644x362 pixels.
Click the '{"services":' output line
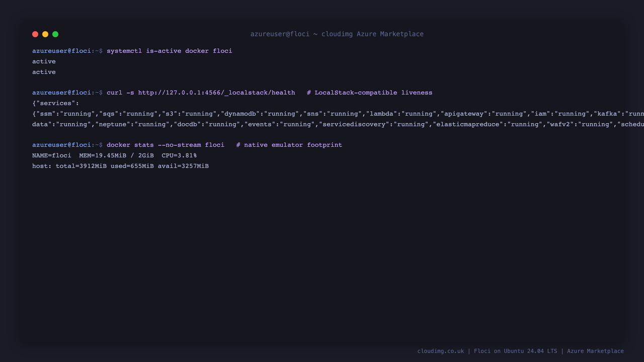point(55,103)
